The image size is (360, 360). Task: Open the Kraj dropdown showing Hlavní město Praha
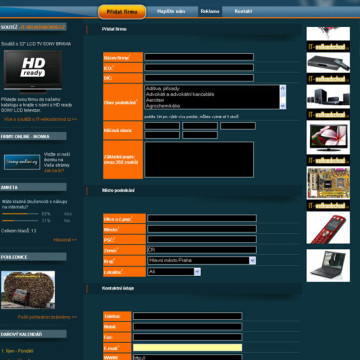point(202,260)
